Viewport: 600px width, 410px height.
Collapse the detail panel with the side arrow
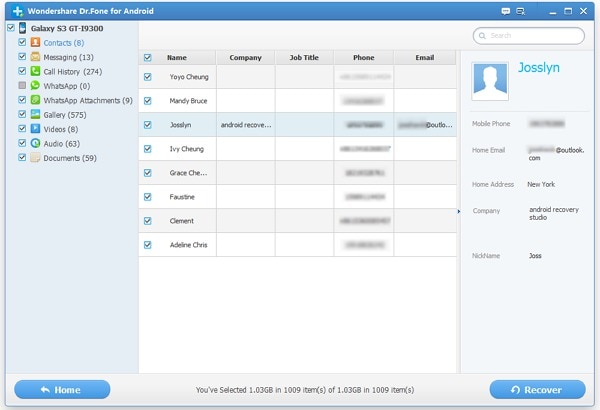pos(459,211)
